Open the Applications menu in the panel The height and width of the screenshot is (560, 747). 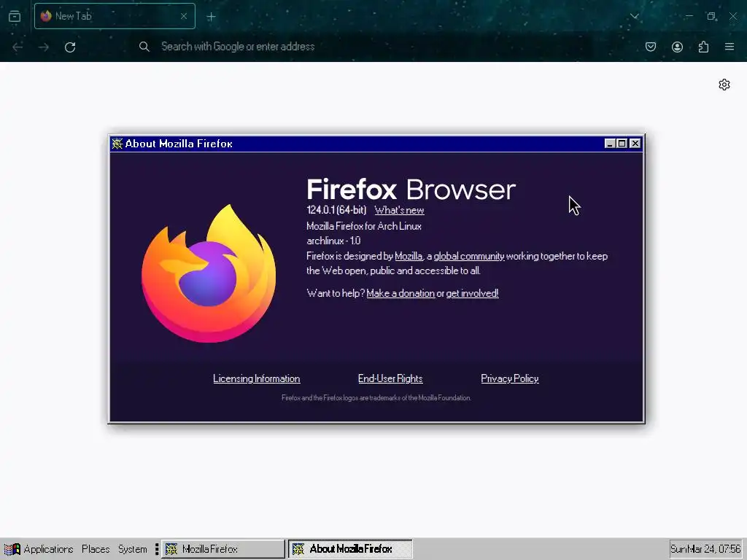tap(48, 549)
